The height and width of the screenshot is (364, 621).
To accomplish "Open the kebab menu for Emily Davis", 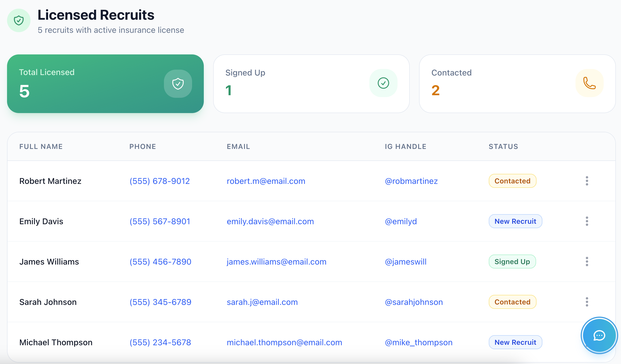I will point(587,221).
